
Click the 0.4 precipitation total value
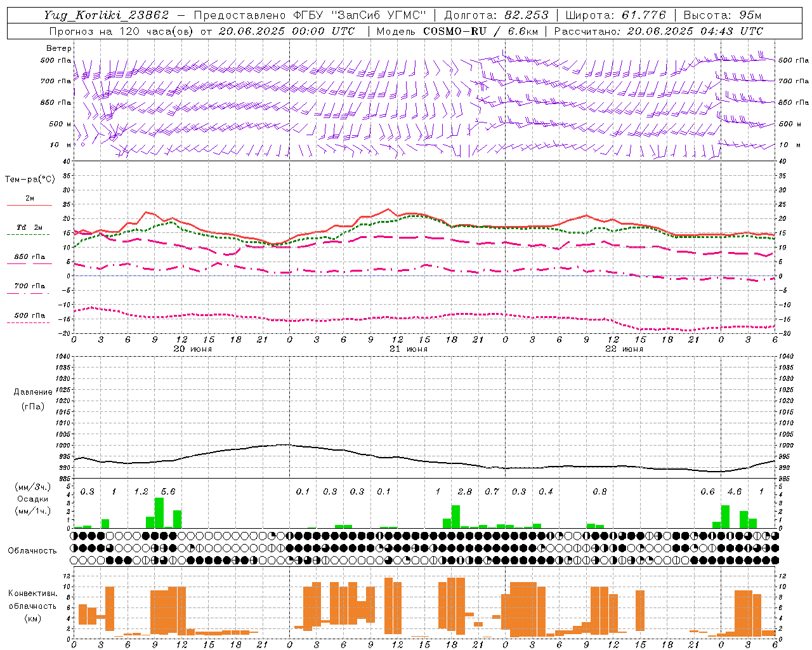(546, 492)
